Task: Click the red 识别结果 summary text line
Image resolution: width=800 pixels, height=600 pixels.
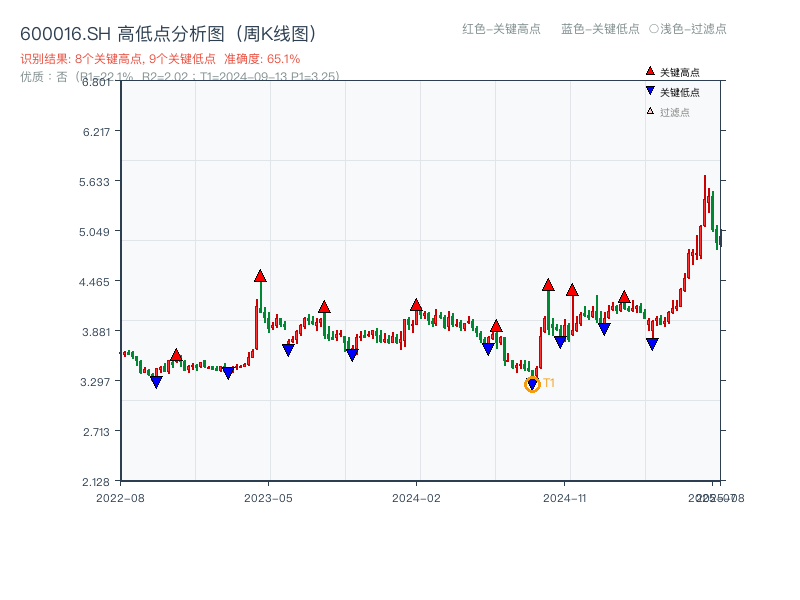Action: (x=160, y=59)
